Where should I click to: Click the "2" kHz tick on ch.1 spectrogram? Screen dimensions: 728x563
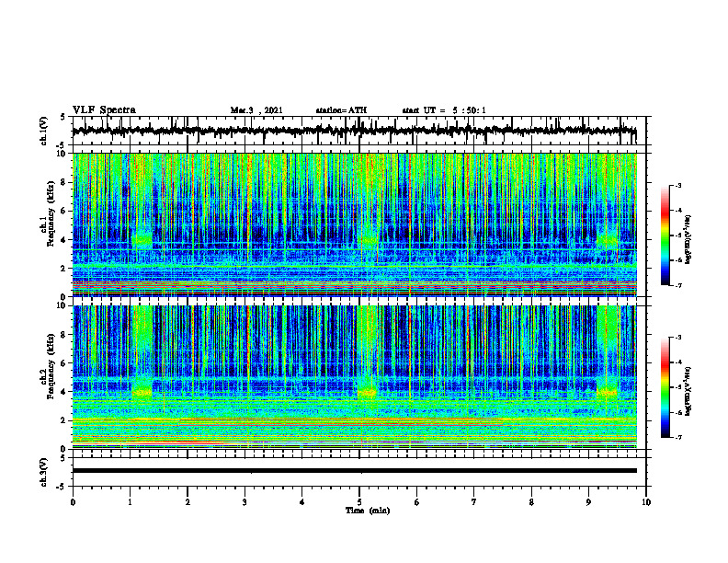point(63,269)
